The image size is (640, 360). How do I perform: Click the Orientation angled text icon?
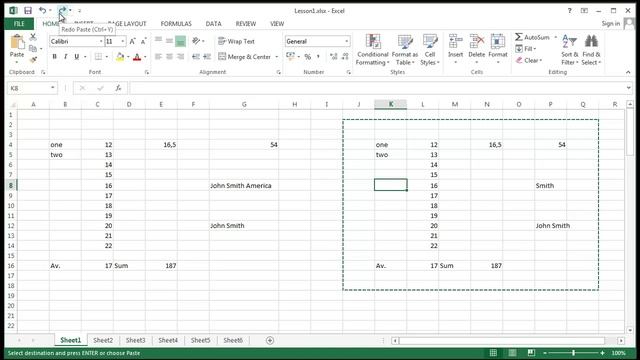[x=196, y=41]
